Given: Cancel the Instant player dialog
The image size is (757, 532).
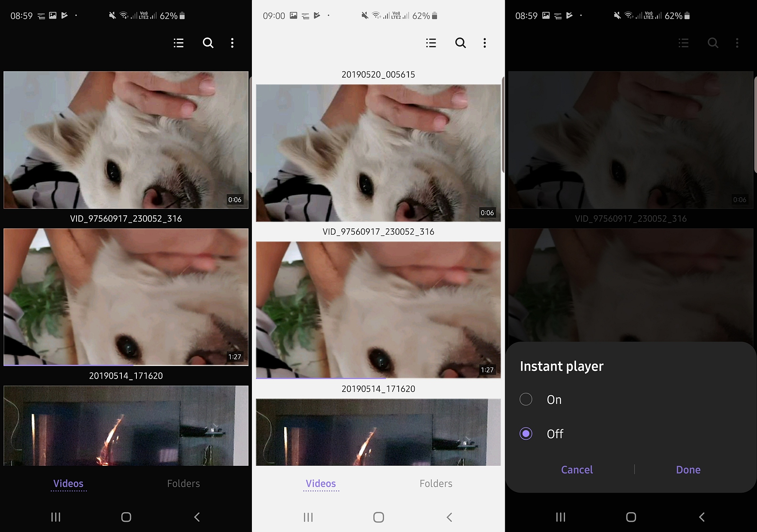Looking at the screenshot, I should (577, 470).
